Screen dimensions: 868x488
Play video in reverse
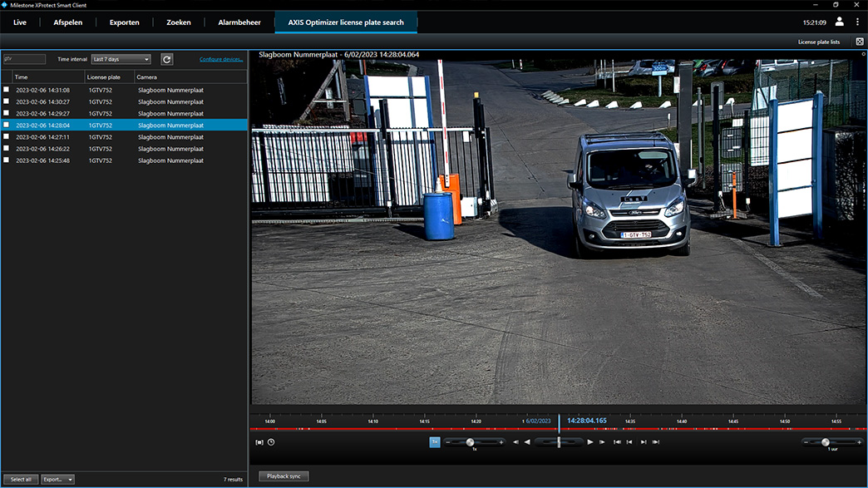[x=527, y=442]
